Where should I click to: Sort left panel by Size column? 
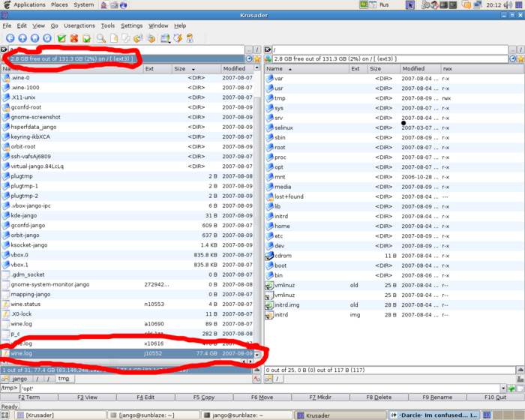tap(196, 69)
